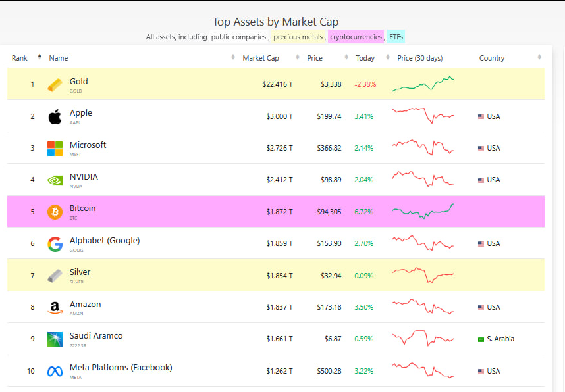Toggle the cryptocurrencies filter chip

(x=356, y=37)
